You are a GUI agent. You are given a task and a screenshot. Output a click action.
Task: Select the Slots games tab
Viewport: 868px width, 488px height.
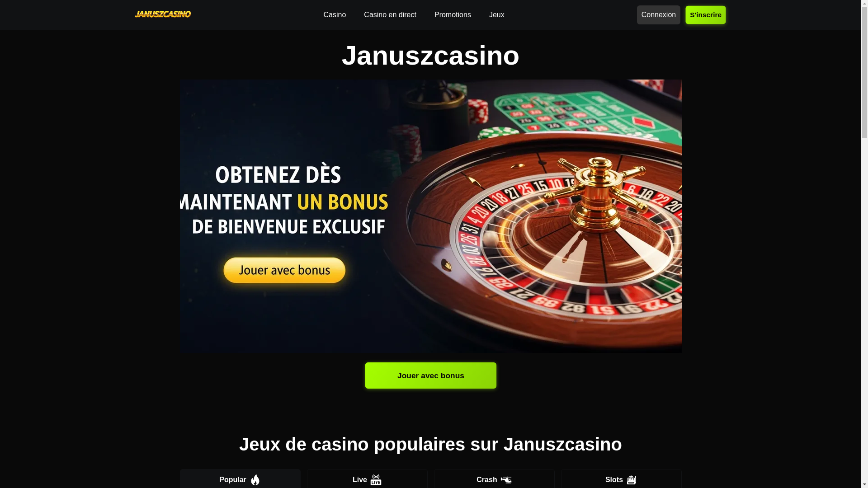tap(621, 479)
